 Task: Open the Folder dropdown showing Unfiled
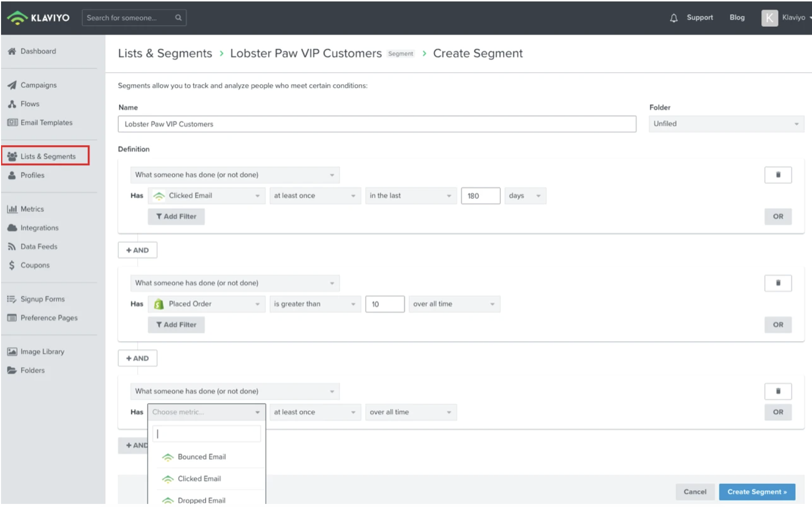(726, 124)
